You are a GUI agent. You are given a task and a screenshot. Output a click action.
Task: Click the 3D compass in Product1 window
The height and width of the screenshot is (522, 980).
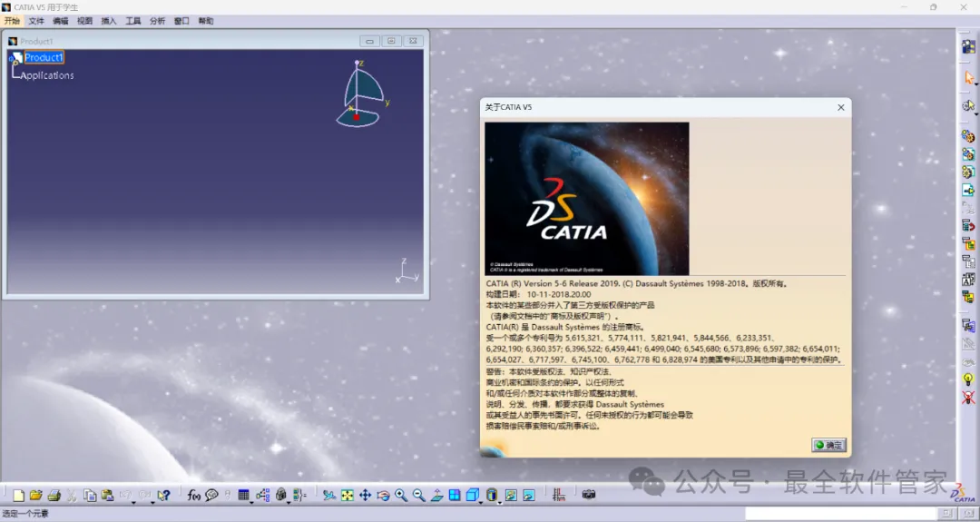362,94
